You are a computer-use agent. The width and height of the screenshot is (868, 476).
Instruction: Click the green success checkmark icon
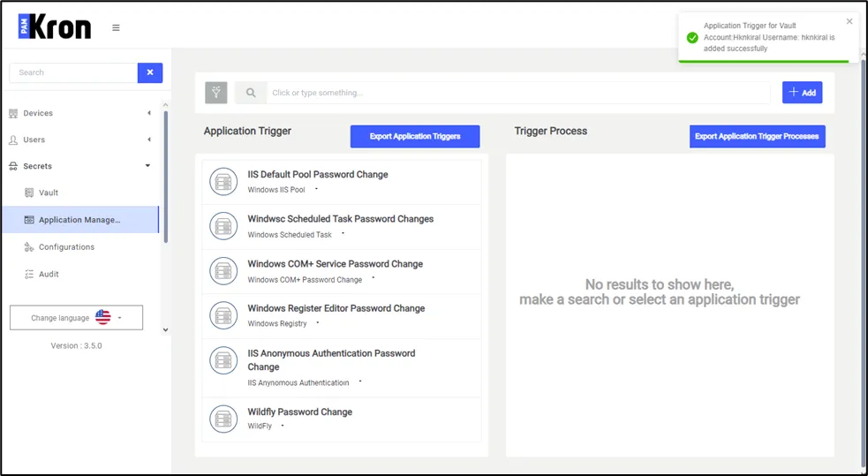click(692, 38)
